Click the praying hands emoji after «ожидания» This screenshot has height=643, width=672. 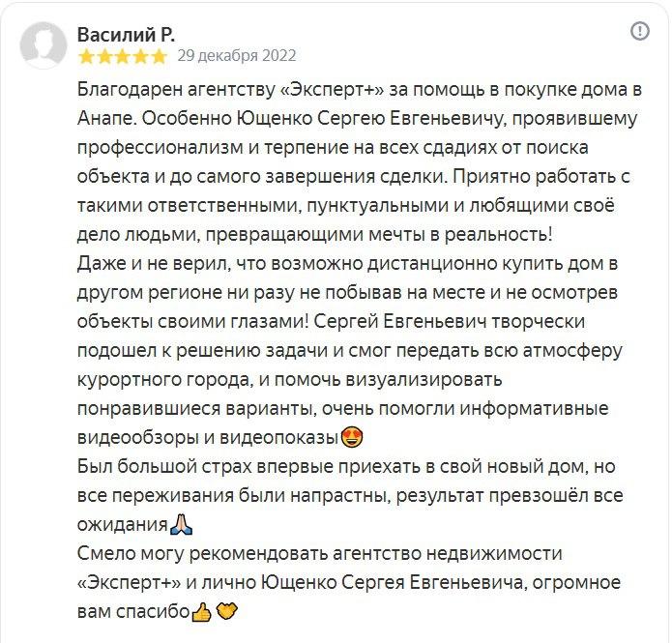[x=182, y=525]
